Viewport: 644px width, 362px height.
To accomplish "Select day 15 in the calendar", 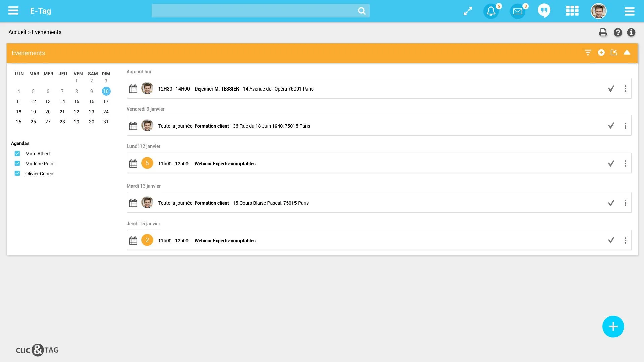I will (77, 101).
